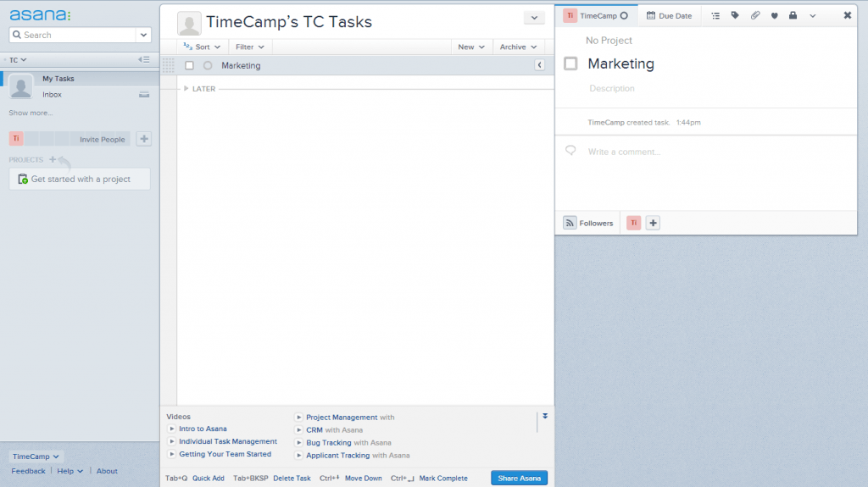Image resolution: width=868 pixels, height=487 pixels.
Task: Open the About link
Action: pyautogui.click(x=107, y=471)
